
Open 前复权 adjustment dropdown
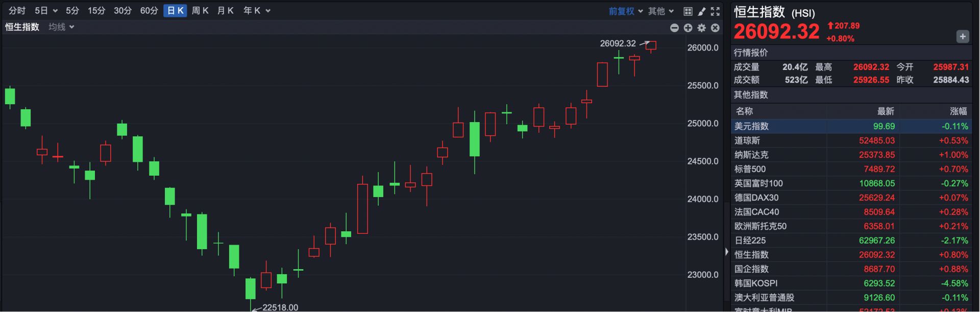[626, 11]
